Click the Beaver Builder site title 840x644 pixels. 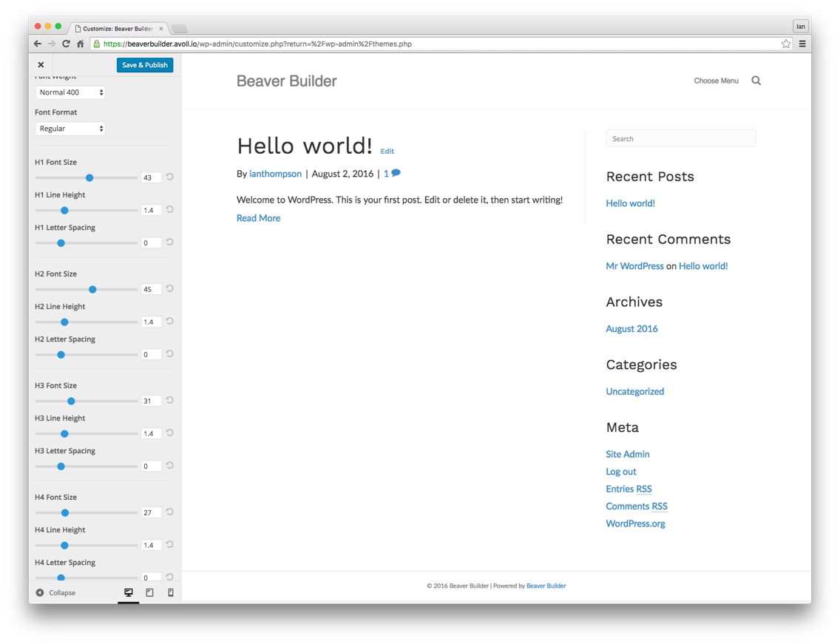pyautogui.click(x=287, y=81)
